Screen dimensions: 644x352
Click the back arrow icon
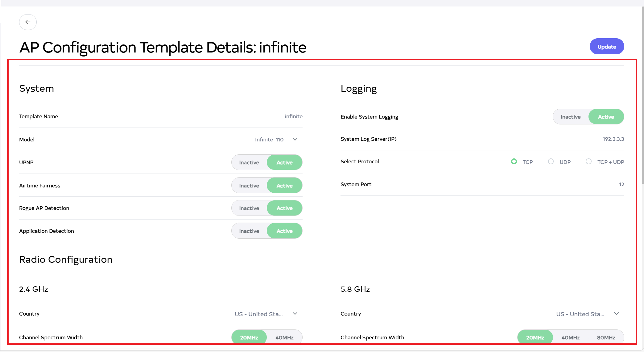(x=28, y=22)
